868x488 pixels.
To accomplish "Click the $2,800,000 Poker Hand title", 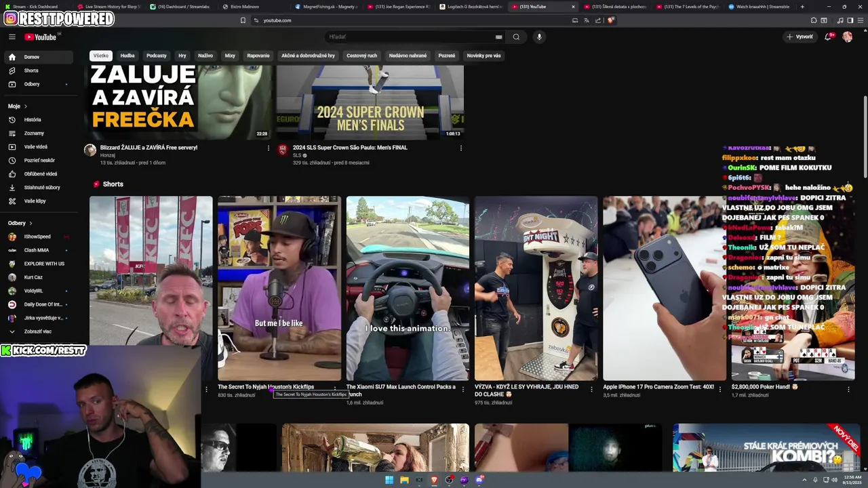I will pos(765,387).
